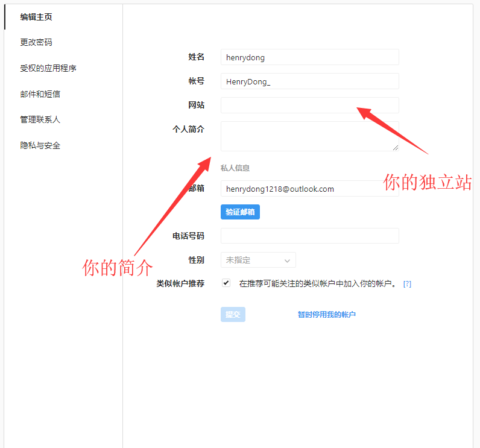Screen dimensions: 480x448
Task: Select 管理联系人 in the sidebar
Action: 40,119
